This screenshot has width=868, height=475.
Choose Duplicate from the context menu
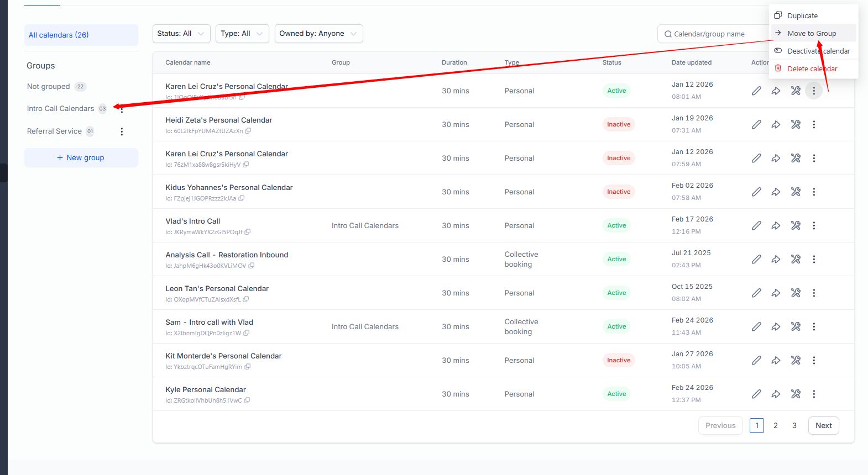[802, 16]
